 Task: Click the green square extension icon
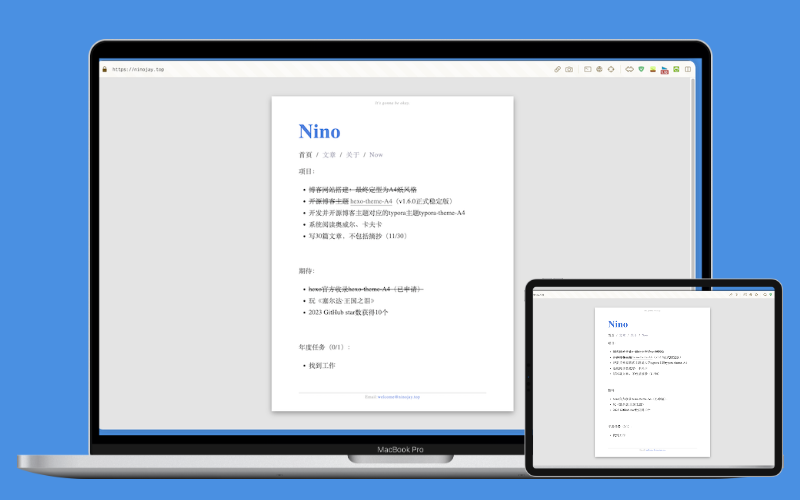click(676, 69)
